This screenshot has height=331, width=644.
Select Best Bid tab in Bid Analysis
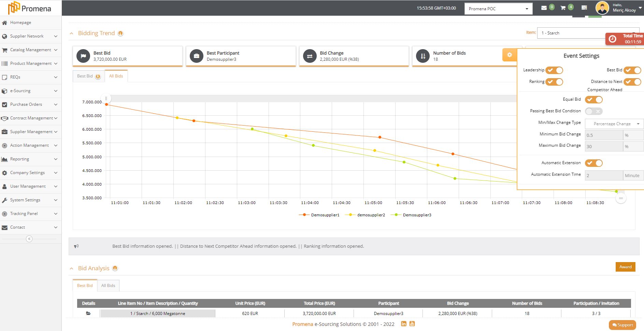[x=85, y=286]
